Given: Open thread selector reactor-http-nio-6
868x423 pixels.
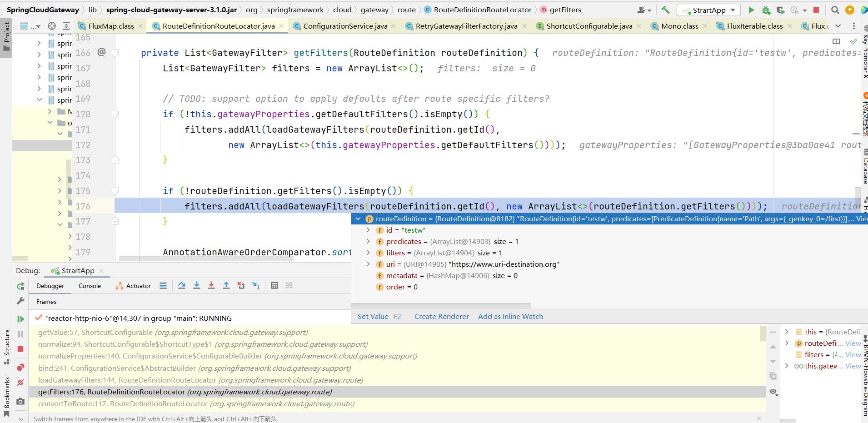Looking at the screenshot, I should coord(190,318).
